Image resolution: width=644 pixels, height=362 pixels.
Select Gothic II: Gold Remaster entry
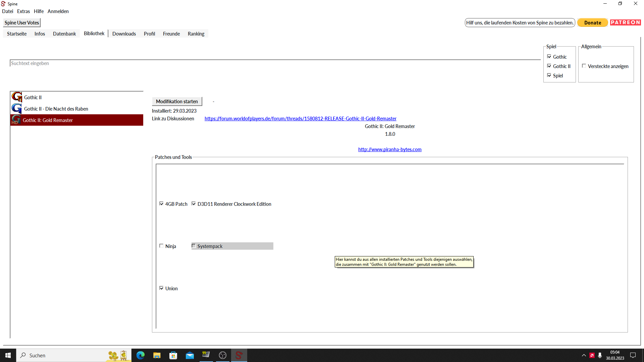77,120
